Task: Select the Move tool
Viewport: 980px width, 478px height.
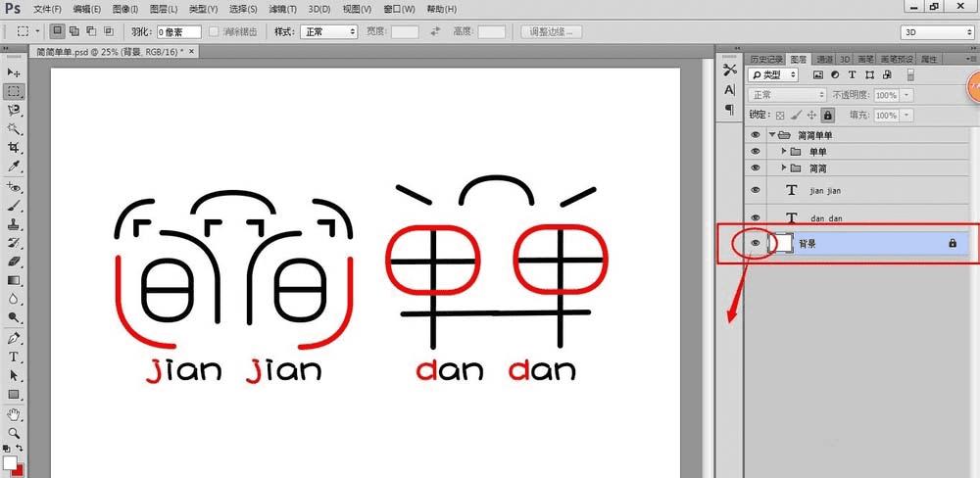Action: tap(13, 73)
